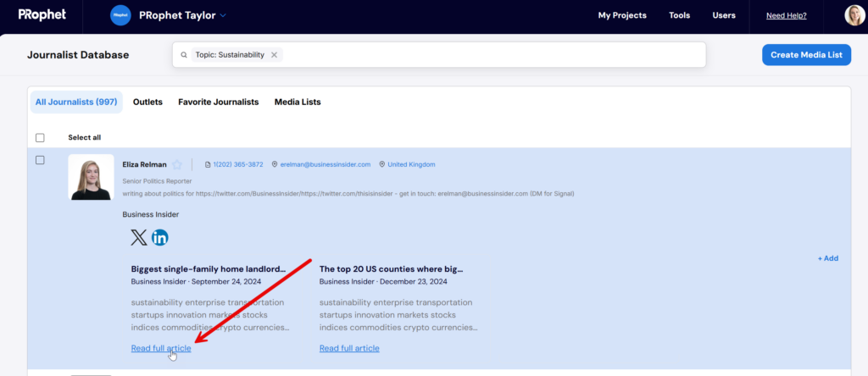Open Read full article for December 23 article
868x376 pixels.
(x=349, y=348)
